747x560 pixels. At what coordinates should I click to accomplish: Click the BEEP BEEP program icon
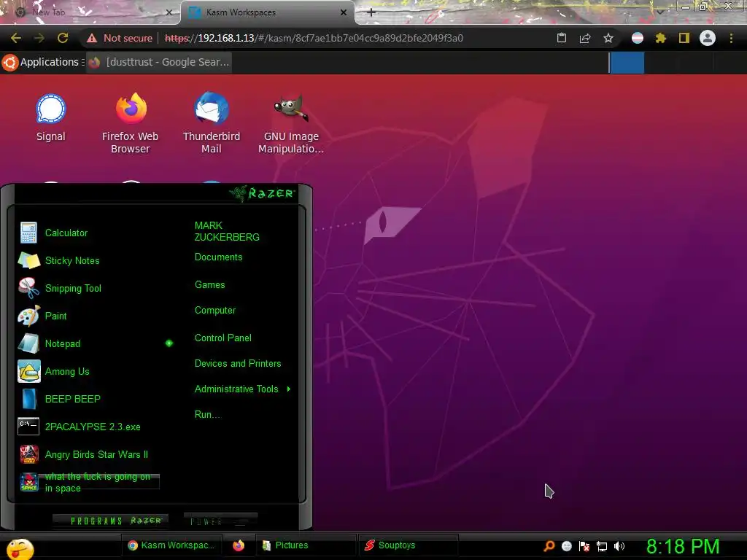click(29, 399)
